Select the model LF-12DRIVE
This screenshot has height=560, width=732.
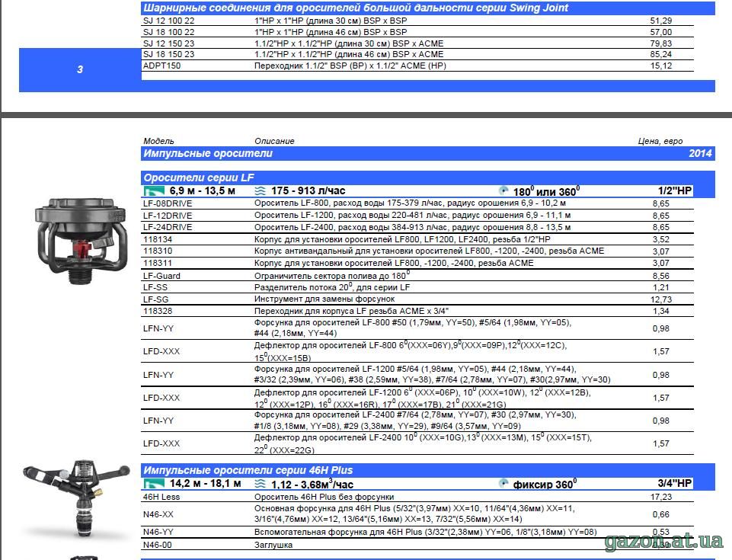[x=168, y=216]
